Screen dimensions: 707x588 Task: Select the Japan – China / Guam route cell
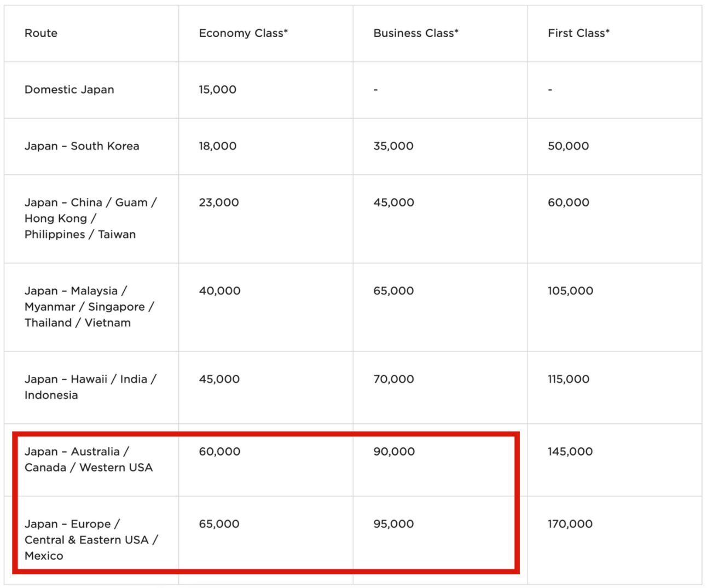[91, 218]
